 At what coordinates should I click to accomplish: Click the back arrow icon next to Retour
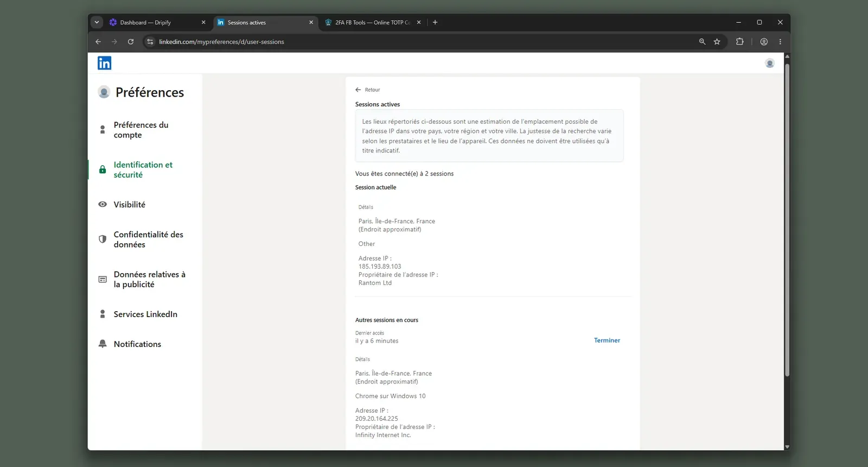(358, 90)
